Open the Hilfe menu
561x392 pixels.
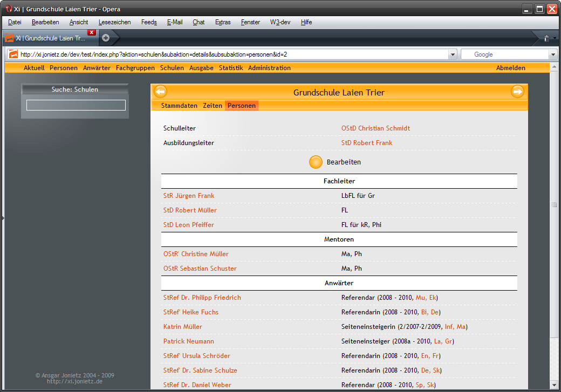(306, 22)
